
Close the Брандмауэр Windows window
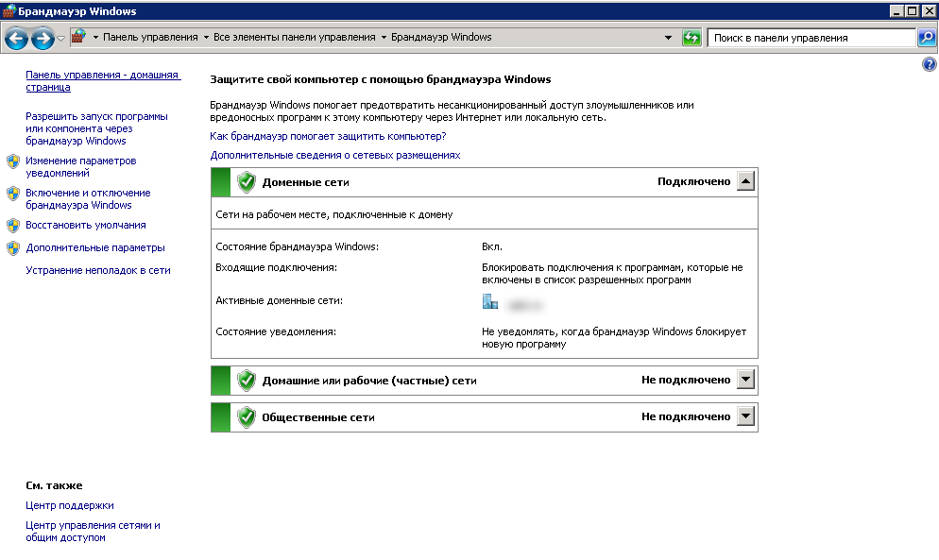[928, 10]
